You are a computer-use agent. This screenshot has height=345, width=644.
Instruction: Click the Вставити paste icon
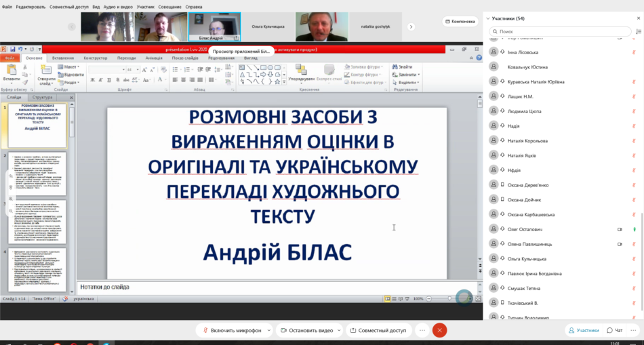[11, 70]
